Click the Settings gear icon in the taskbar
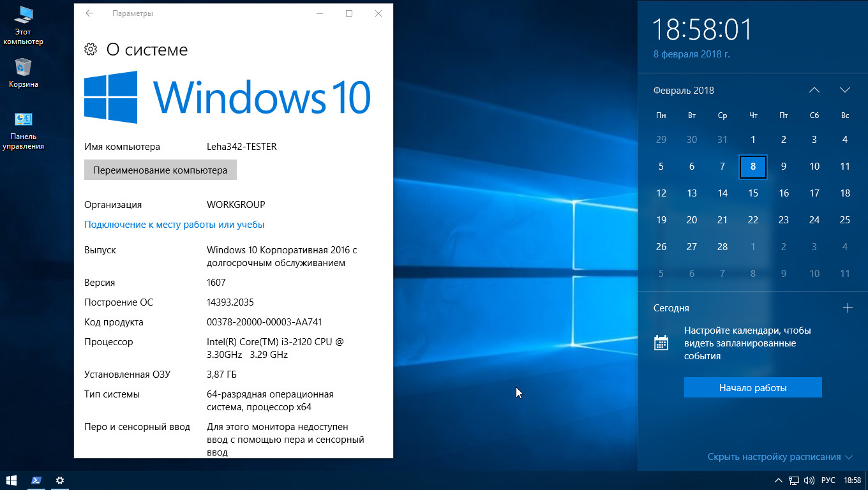868x490 pixels. coord(60,480)
